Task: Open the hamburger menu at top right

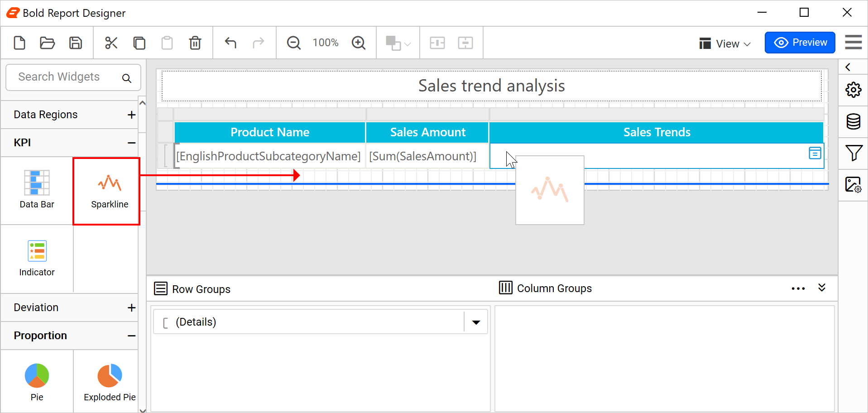Action: (853, 42)
